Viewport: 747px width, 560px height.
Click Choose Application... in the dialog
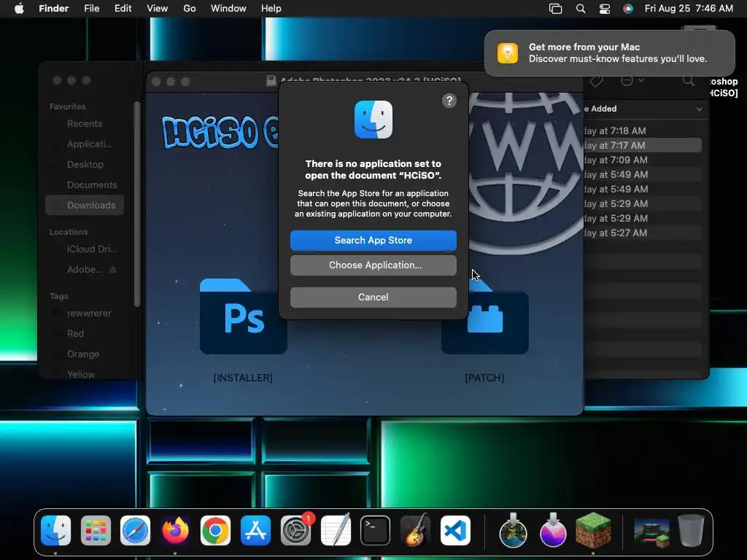pos(373,265)
